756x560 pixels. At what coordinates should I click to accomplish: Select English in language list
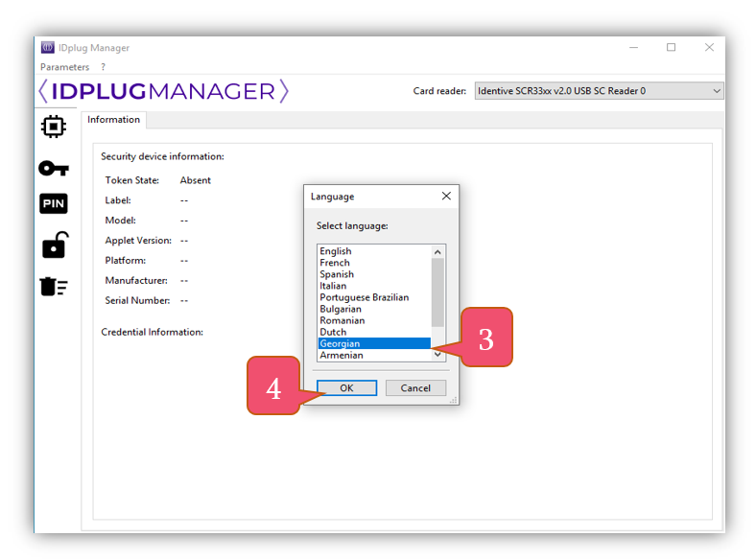coord(336,251)
